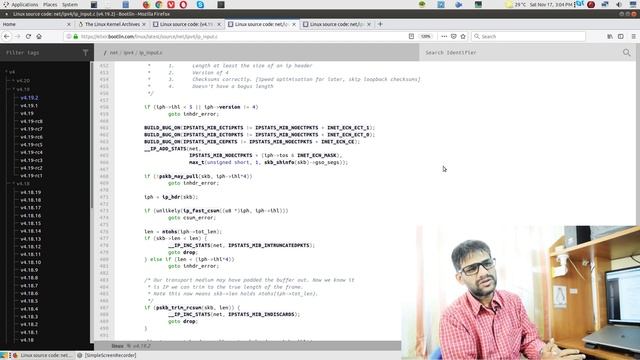640x360 pixels.
Task: Go back to the previous page
Action: tap(7, 36)
